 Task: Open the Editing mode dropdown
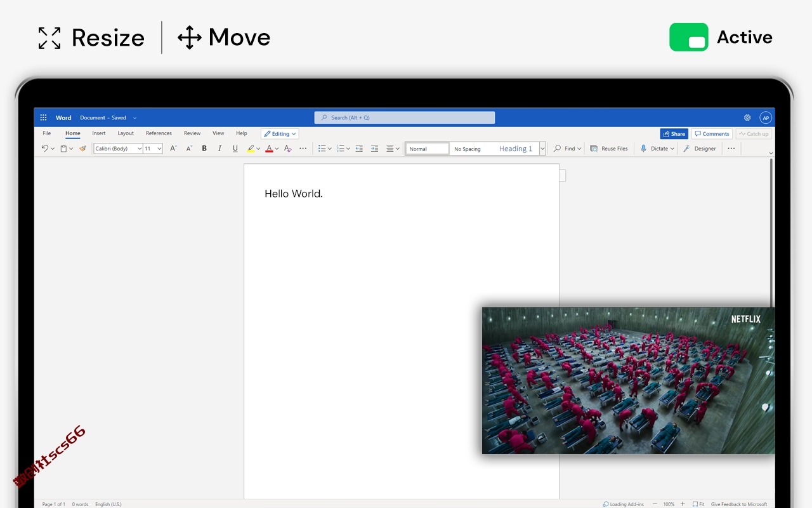pyautogui.click(x=280, y=134)
